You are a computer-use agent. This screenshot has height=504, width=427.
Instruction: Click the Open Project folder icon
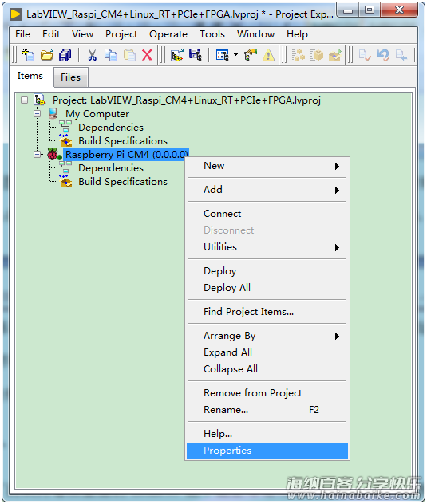[47, 55]
